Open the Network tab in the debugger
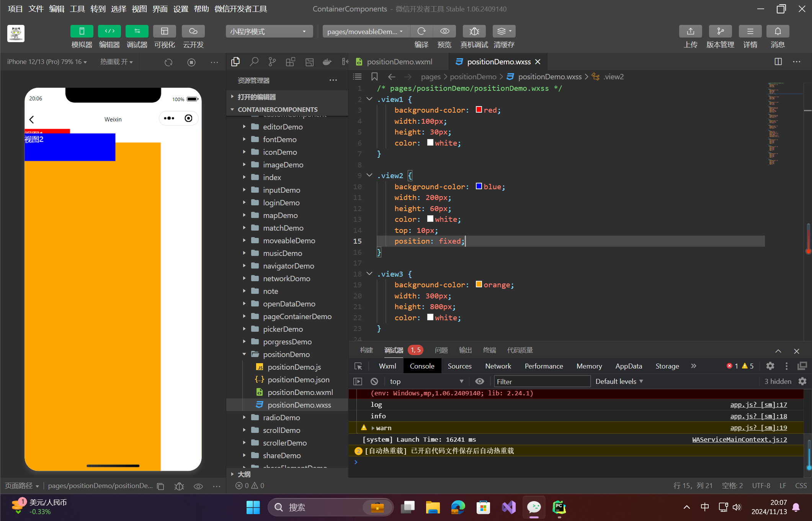 coord(498,366)
